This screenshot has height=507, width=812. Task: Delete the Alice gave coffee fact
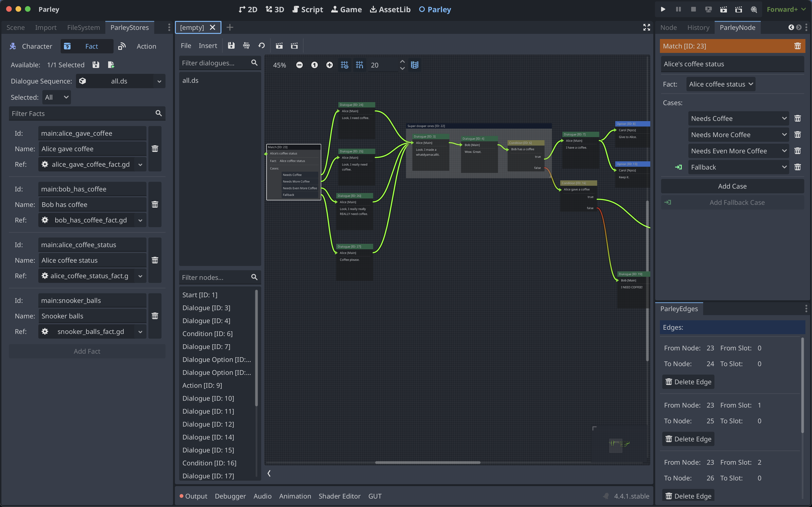(155, 149)
